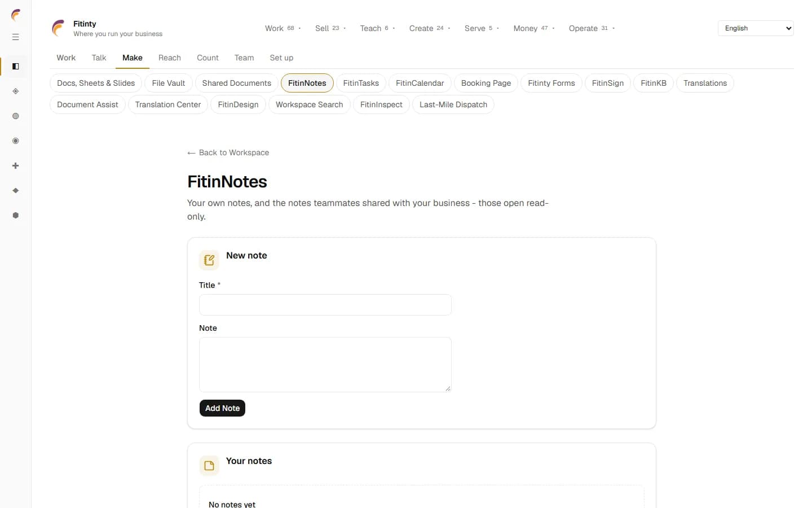
Task: Go back via Back to Workspace link
Action: (x=228, y=152)
